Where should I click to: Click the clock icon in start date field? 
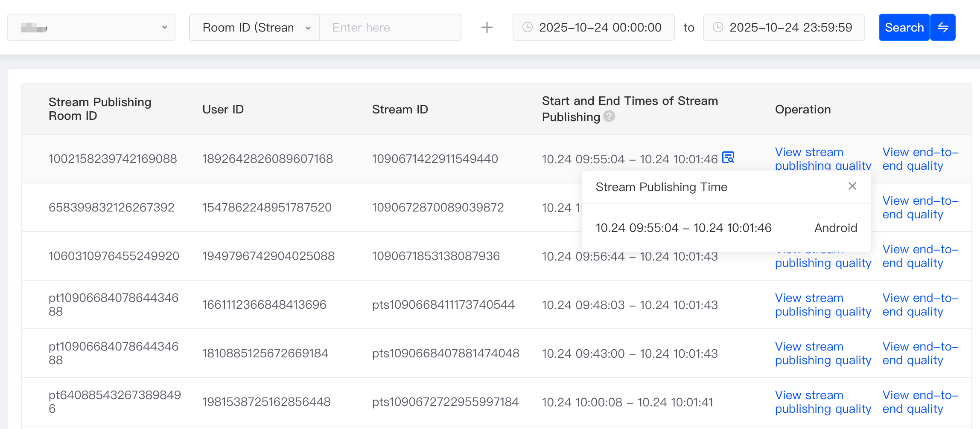(528, 28)
